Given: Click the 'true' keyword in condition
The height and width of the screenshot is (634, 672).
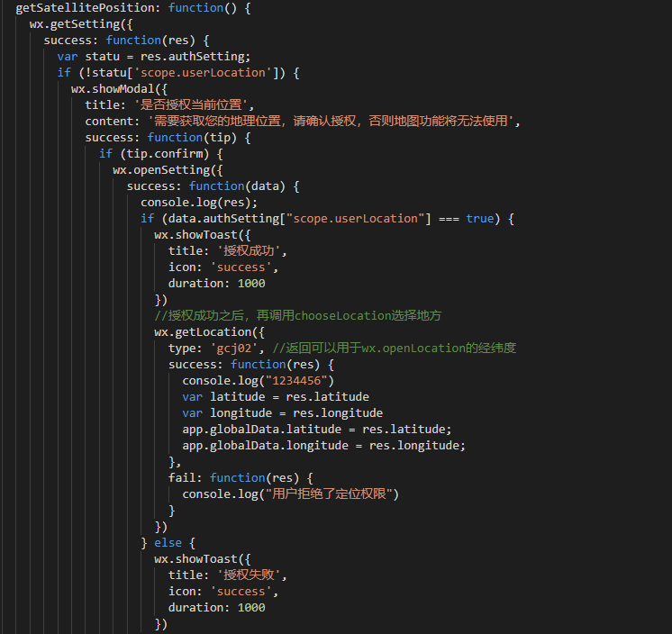Looking at the screenshot, I should tap(479, 219).
